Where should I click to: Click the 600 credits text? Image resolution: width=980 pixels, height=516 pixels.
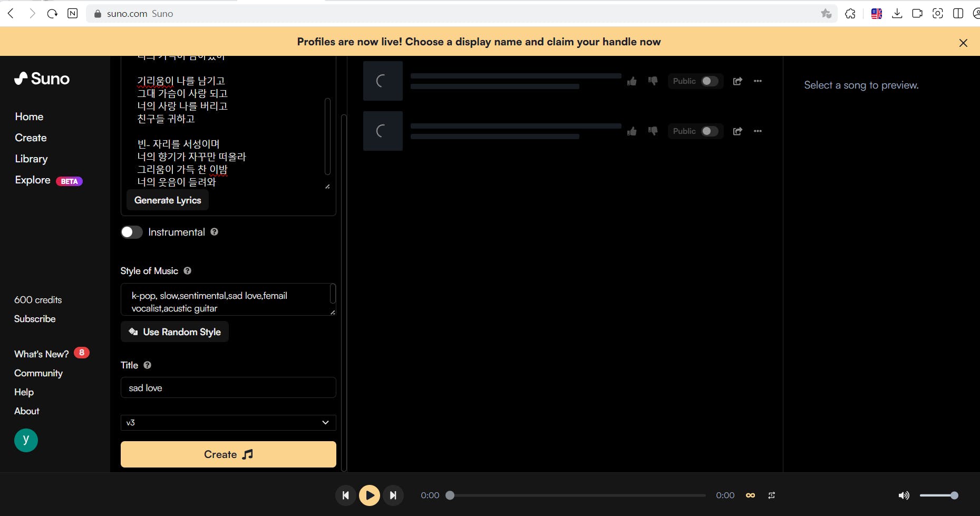(38, 300)
